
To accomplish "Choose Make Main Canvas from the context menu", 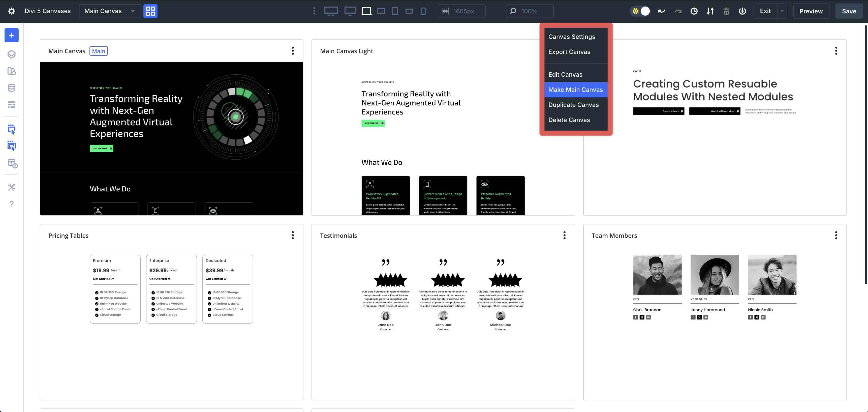I will [575, 90].
